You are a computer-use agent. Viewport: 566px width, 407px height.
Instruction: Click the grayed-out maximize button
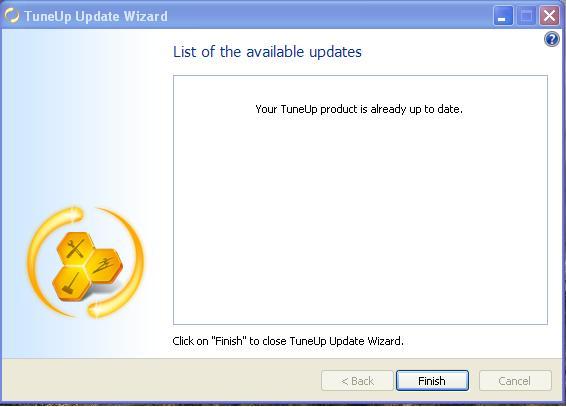pos(526,16)
